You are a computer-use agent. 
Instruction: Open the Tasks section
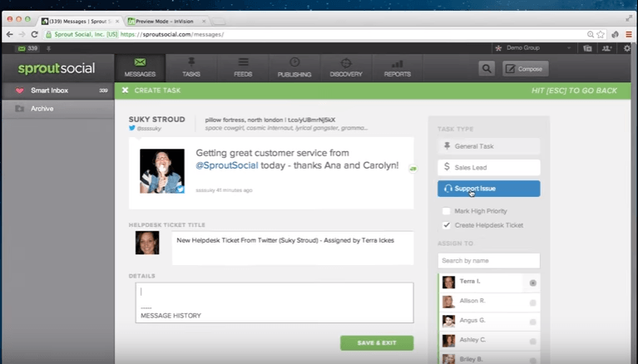point(191,68)
